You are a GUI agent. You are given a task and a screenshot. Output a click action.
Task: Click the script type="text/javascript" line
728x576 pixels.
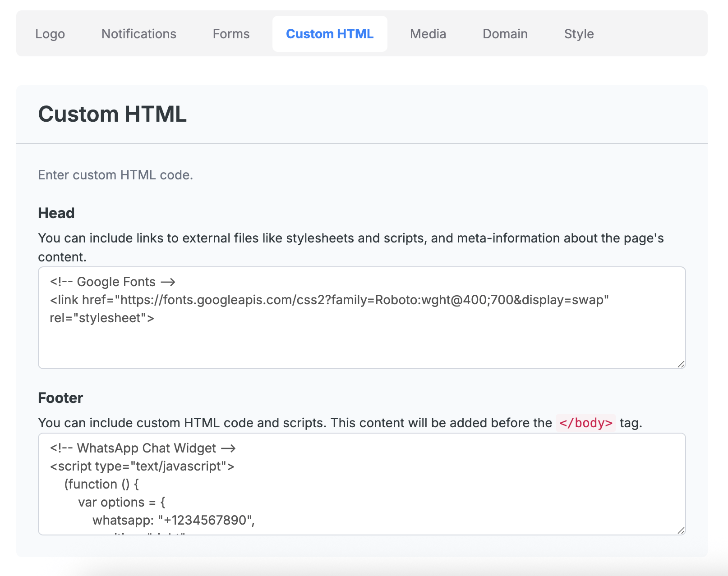click(142, 466)
